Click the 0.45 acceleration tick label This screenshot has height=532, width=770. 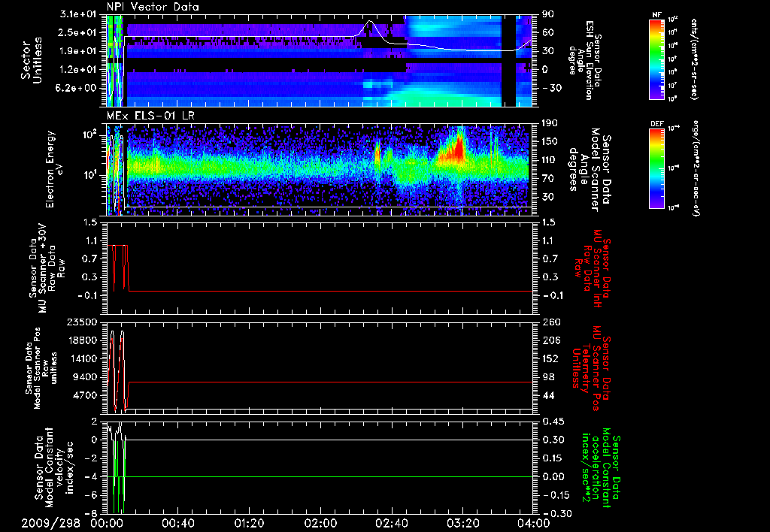553,422
